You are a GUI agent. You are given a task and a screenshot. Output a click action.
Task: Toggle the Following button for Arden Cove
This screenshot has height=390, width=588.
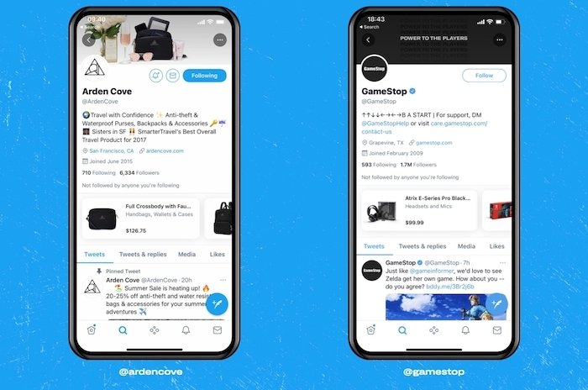204,76
